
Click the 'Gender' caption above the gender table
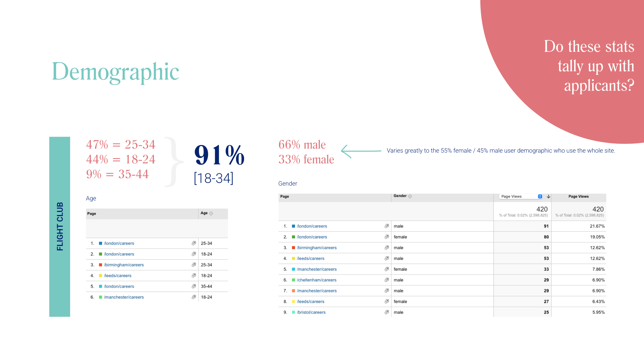click(288, 184)
